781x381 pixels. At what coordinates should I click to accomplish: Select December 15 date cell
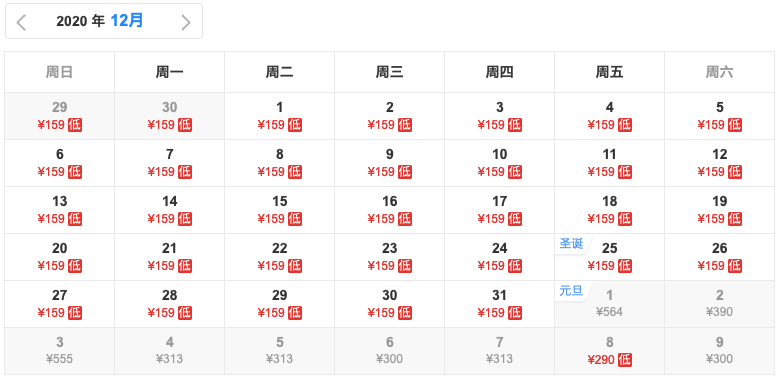tap(279, 210)
